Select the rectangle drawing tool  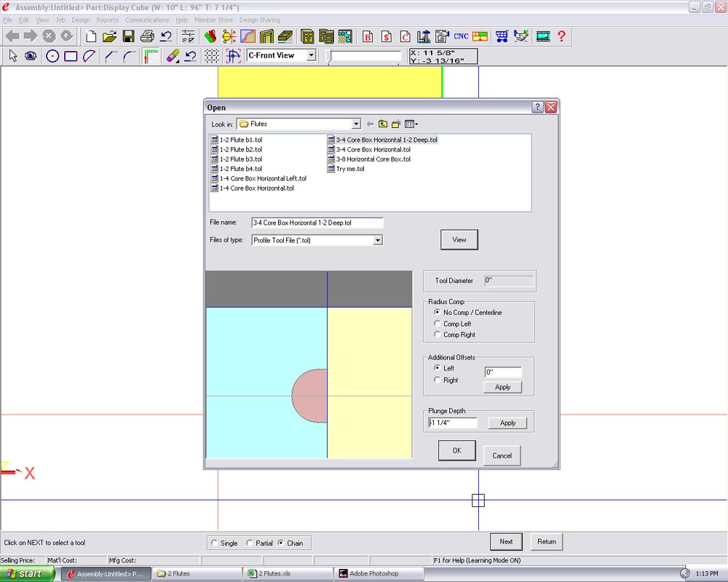point(71,56)
